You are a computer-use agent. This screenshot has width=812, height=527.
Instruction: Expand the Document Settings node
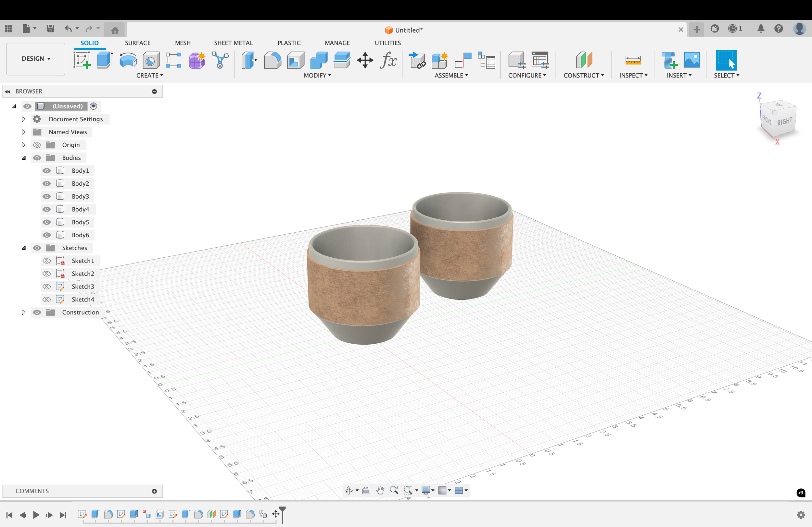pyautogui.click(x=23, y=119)
